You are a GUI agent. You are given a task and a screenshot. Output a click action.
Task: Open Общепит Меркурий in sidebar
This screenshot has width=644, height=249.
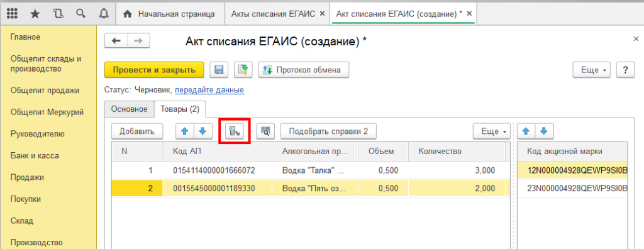(x=47, y=112)
